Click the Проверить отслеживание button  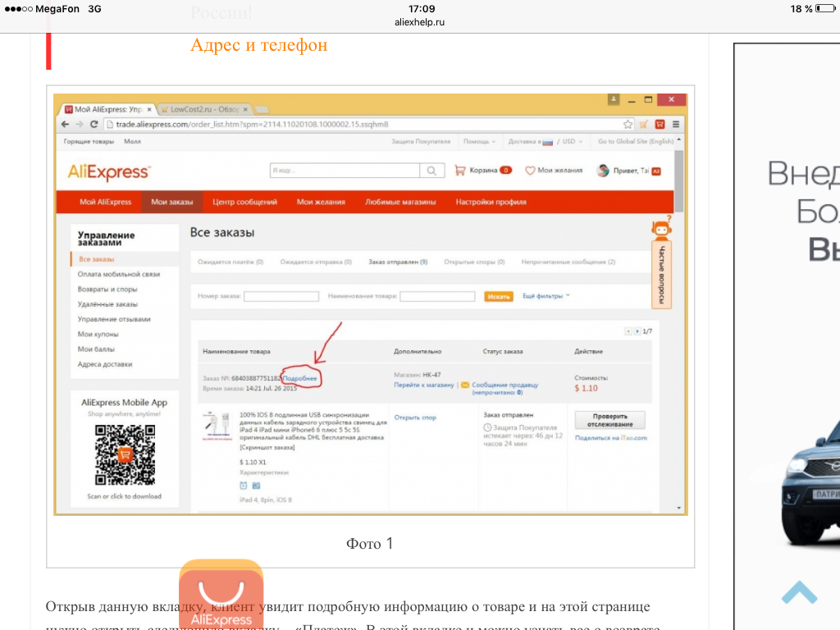(609, 420)
